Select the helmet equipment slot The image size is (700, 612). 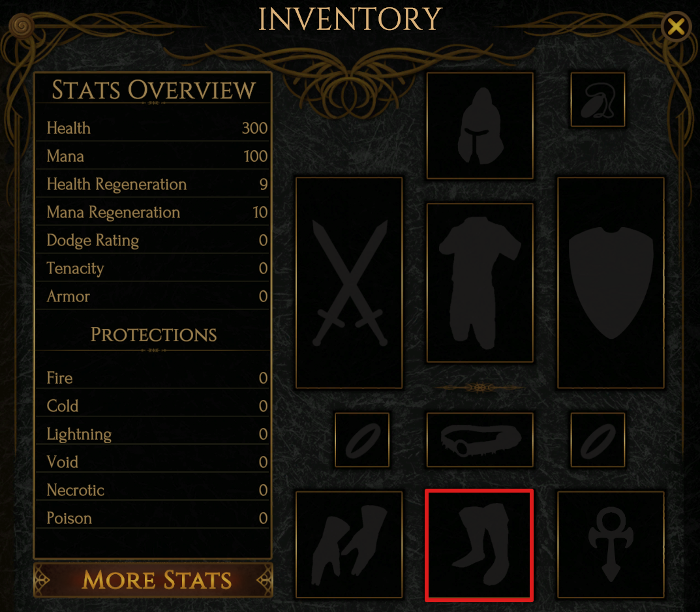(x=480, y=125)
